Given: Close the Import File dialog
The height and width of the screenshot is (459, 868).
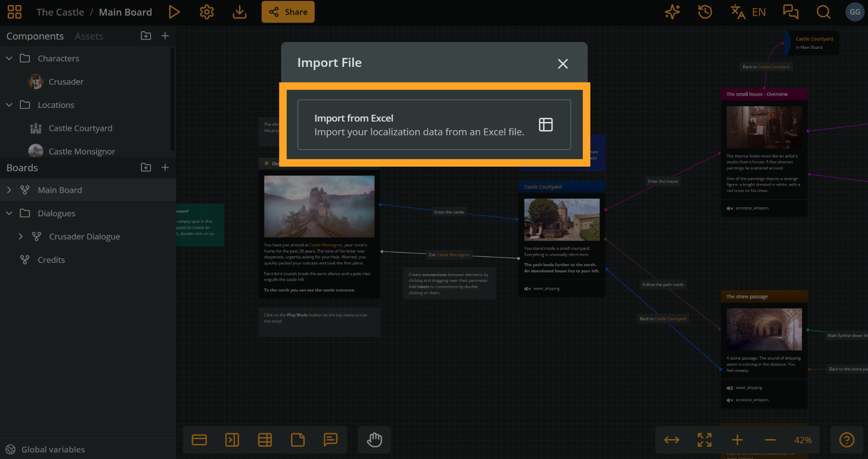Looking at the screenshot, I should point(563,64).
